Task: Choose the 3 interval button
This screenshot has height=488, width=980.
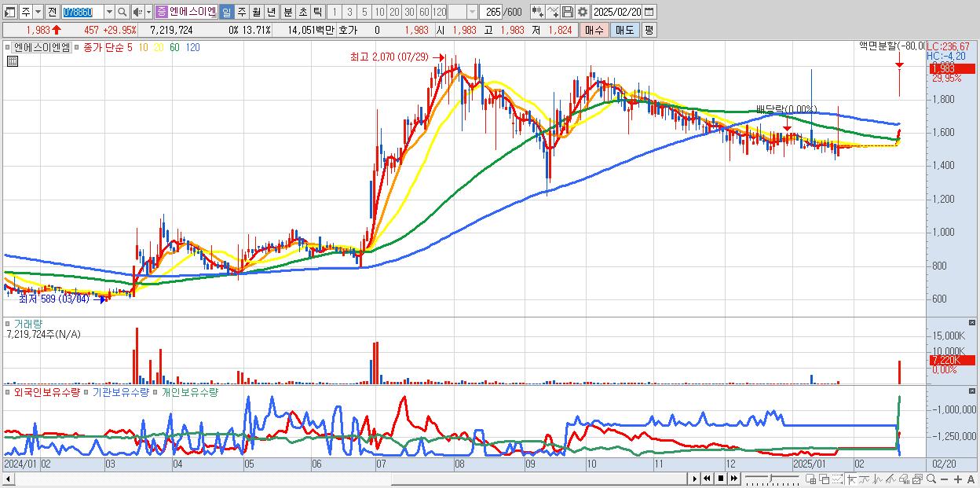Action: coord(349,12)
